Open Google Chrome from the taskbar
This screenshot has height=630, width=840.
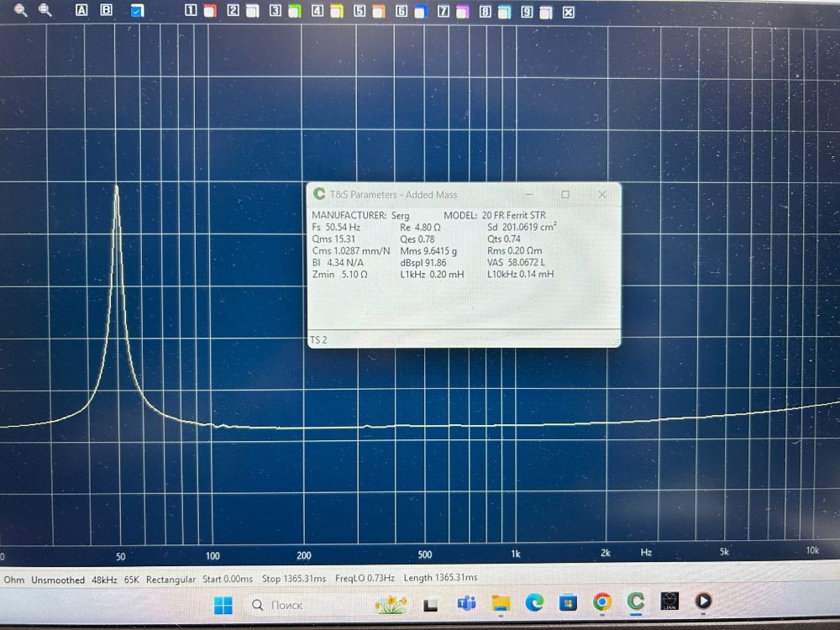pos(601,603)
